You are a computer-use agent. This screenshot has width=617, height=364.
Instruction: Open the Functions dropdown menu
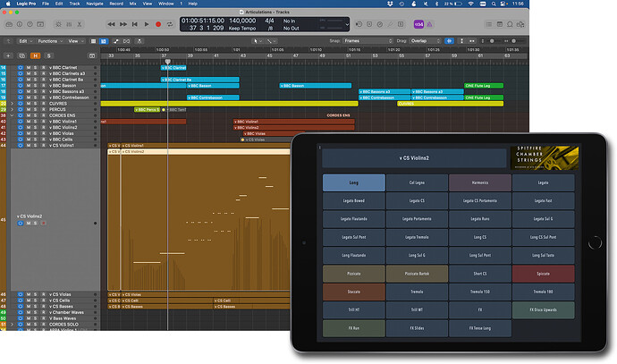point(50,40)
